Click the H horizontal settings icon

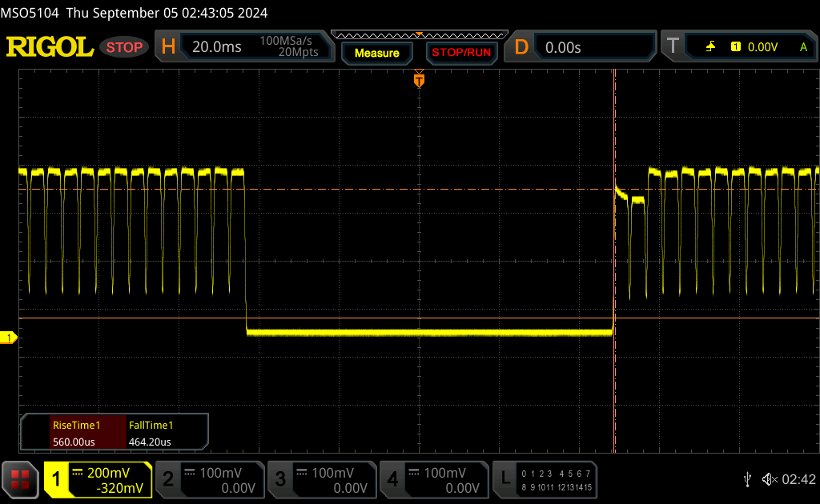click(168, 47)
